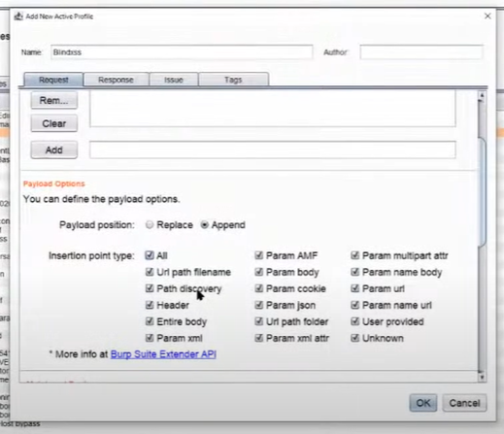Open the Issue tab
Image resolution: width=504 pixels, height=434 pixels.
(x=174, y=80)
